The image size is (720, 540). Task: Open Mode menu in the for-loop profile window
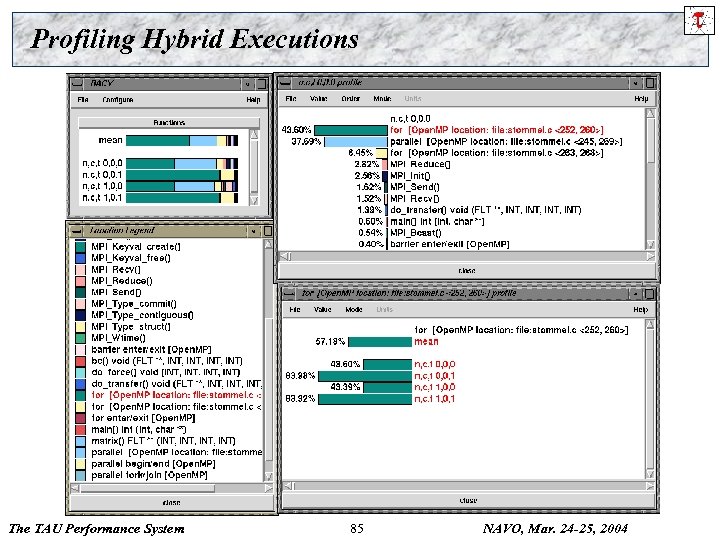[x=354, y=309]
